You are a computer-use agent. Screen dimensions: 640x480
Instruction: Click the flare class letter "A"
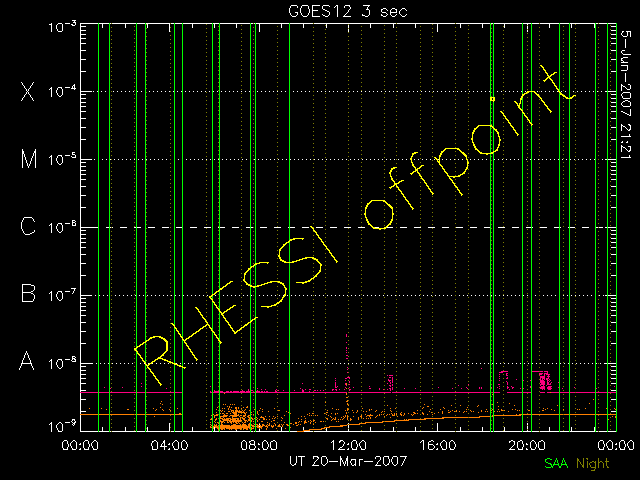pyautogui.click(x=27, y=361)
